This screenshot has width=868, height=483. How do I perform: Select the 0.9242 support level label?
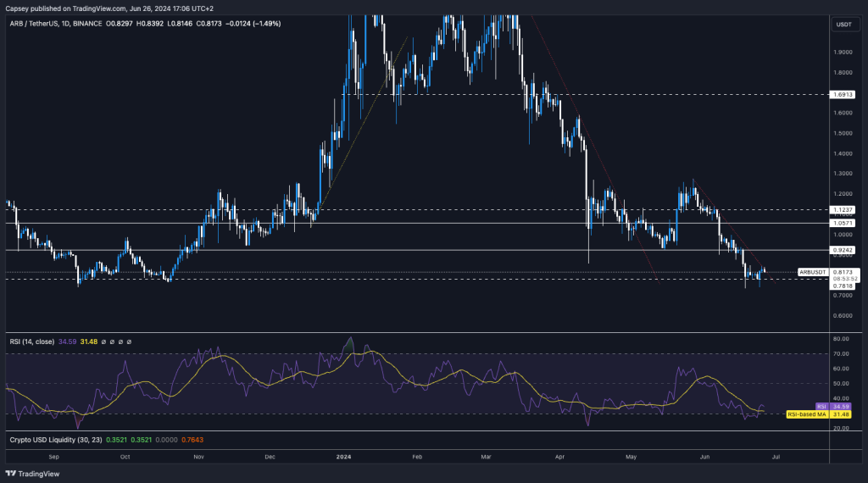[x=843, y=251]
